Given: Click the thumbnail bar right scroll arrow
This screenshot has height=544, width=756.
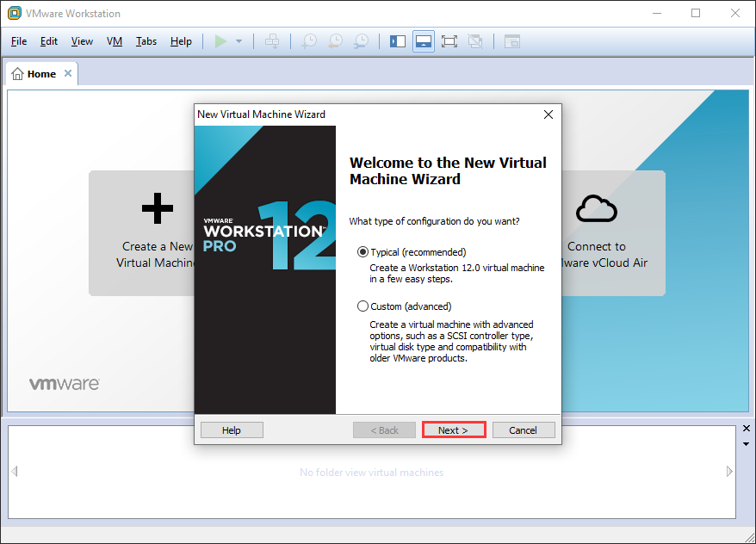Looking at the screenshot, I should [x=729, y=471].
